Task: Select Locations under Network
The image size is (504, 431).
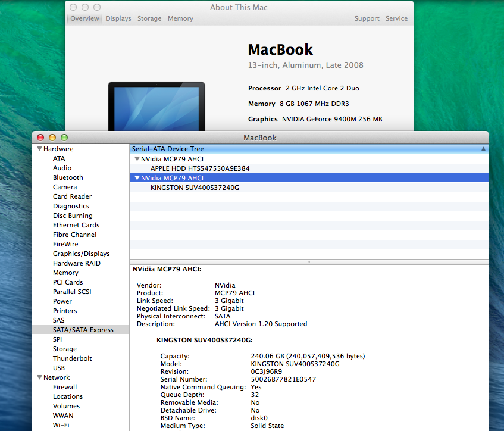Action: coord(68,396)
